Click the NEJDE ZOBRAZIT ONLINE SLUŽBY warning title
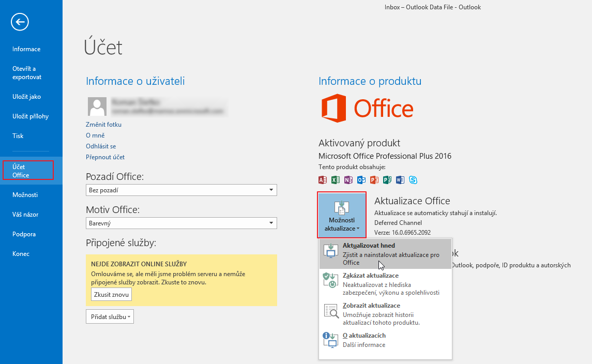592x364 pixels. click(x=139, y=264)
